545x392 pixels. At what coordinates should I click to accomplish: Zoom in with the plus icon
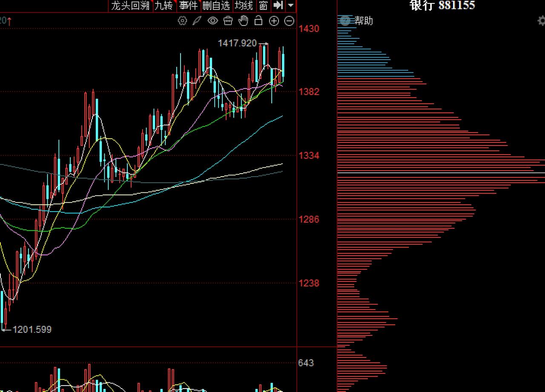pos(274,21)
